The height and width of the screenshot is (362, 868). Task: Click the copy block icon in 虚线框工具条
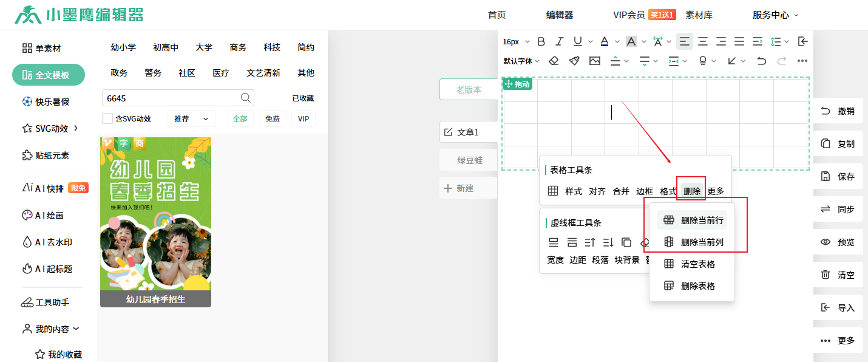(626, 242)
